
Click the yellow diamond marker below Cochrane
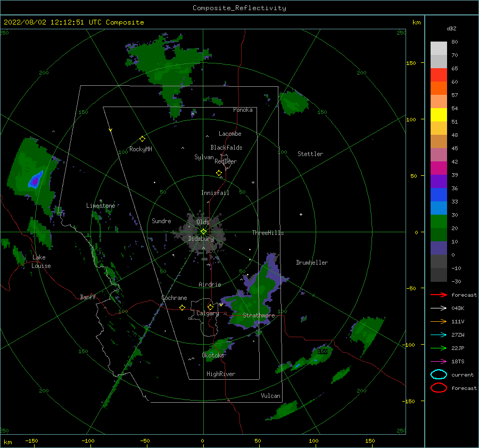[182, 308]
